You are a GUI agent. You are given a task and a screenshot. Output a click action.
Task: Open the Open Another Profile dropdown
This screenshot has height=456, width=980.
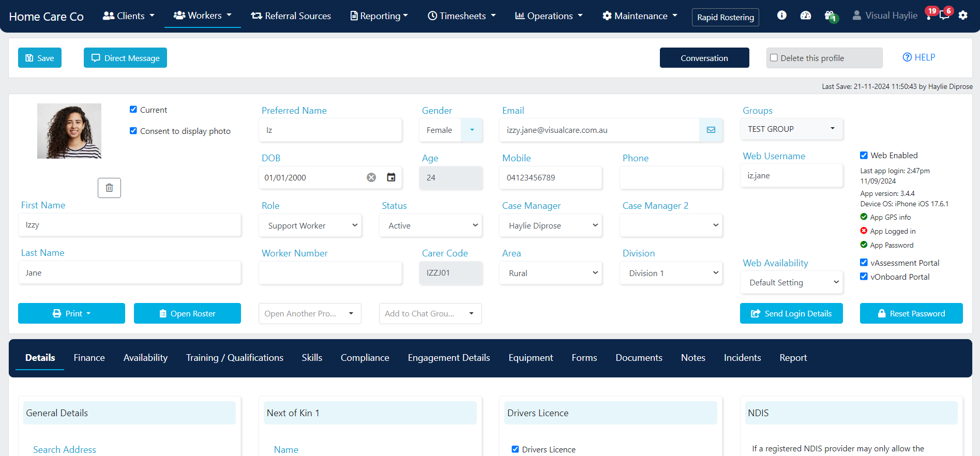[x=310, y=313]
